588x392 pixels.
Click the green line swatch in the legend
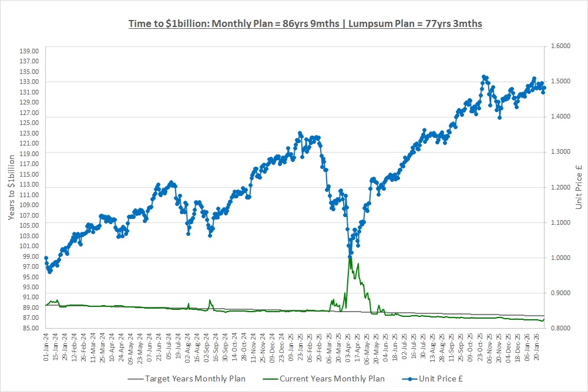266,379
